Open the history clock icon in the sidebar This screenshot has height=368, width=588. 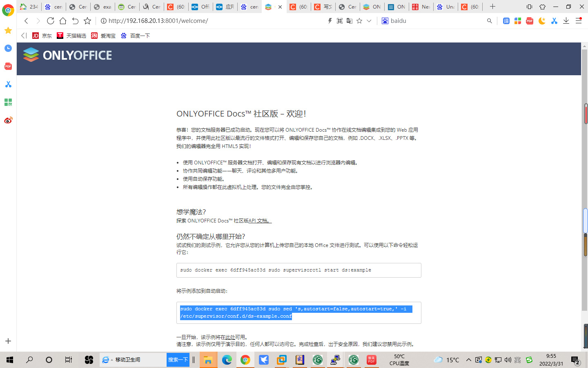tap(8, 48)
